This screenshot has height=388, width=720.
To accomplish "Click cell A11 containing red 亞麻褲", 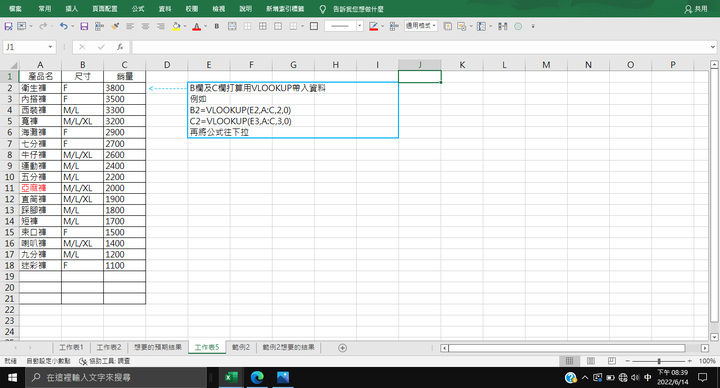I will 40,188.
